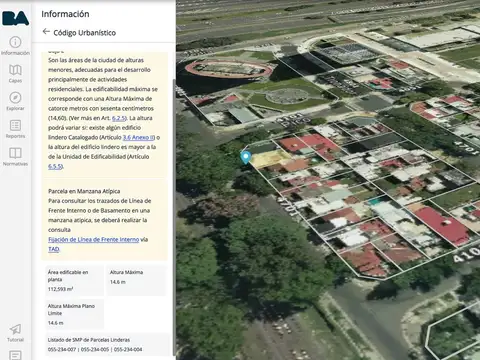The height and width of the screenshot is (360, 480).
Task: Click the Altura Máxima Plano Límite card
Action: click(75, 314)
